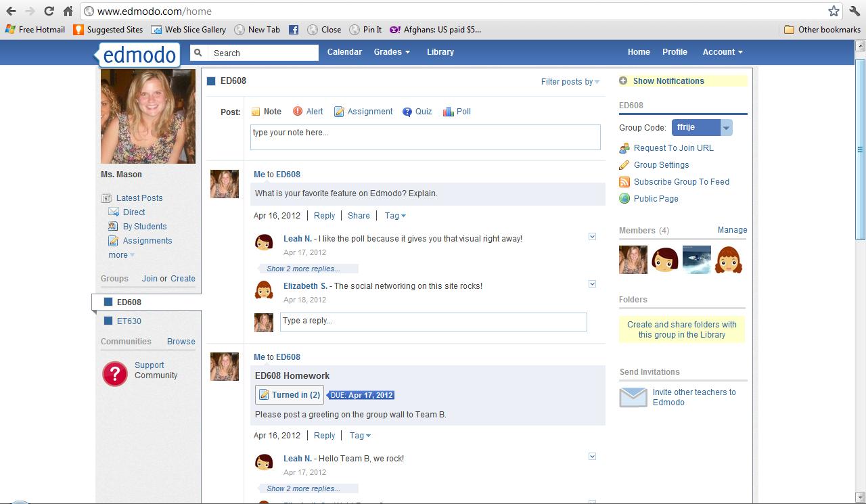Viewport: 866px width, 504px height.
Task: Create an Assignment post
Action: click(x=363, y=111)
